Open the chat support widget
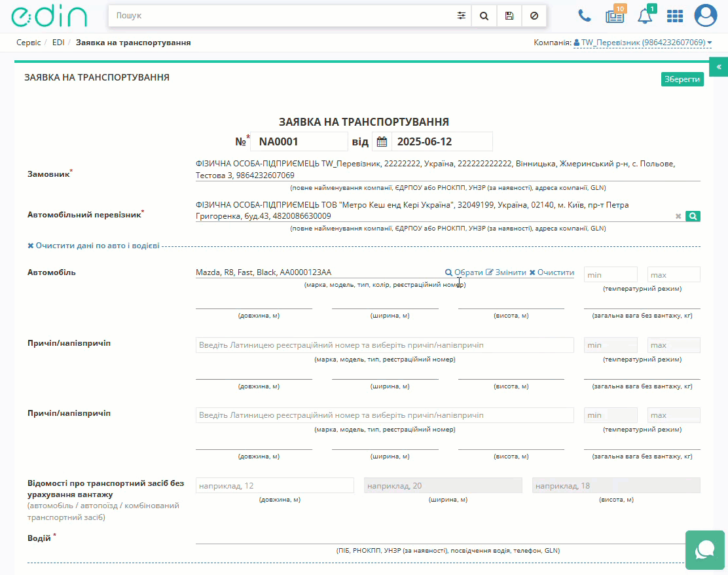Image resolution: width=728 pixels, height=575 pixels. click(x=705, y=550)
